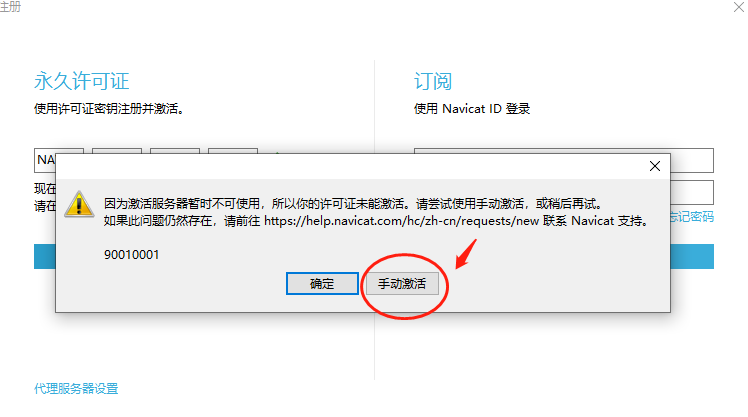Click the error code 90010001
748x417 pixels.
[x=132, y=255]
